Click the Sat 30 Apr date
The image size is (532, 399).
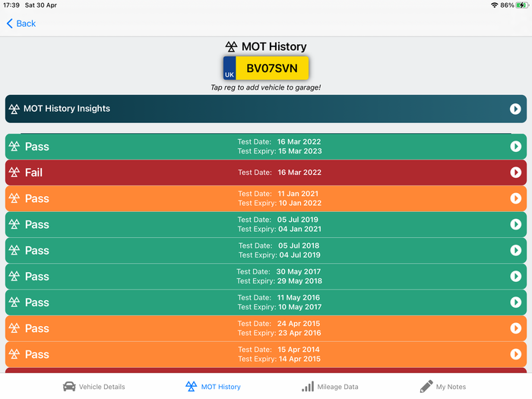tap(41, 5)
